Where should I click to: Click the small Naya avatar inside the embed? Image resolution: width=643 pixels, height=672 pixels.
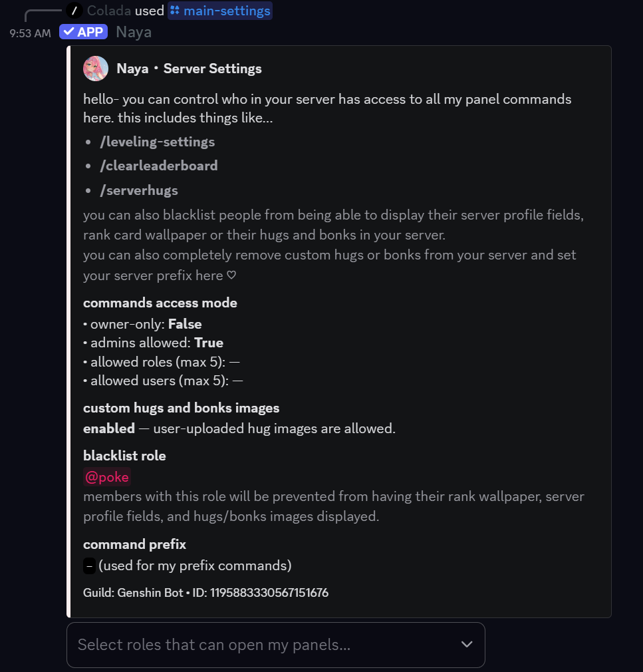tap(96, 69)
